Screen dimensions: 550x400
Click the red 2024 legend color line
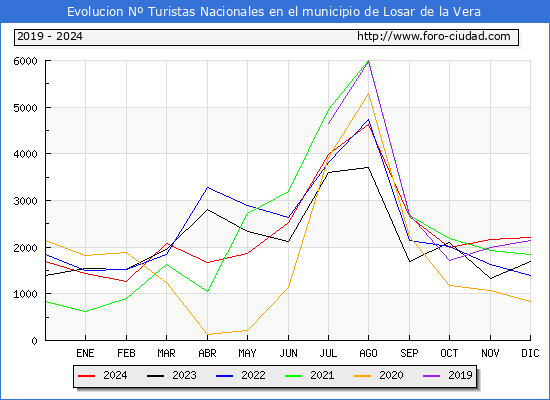click(x=86, y=376)
